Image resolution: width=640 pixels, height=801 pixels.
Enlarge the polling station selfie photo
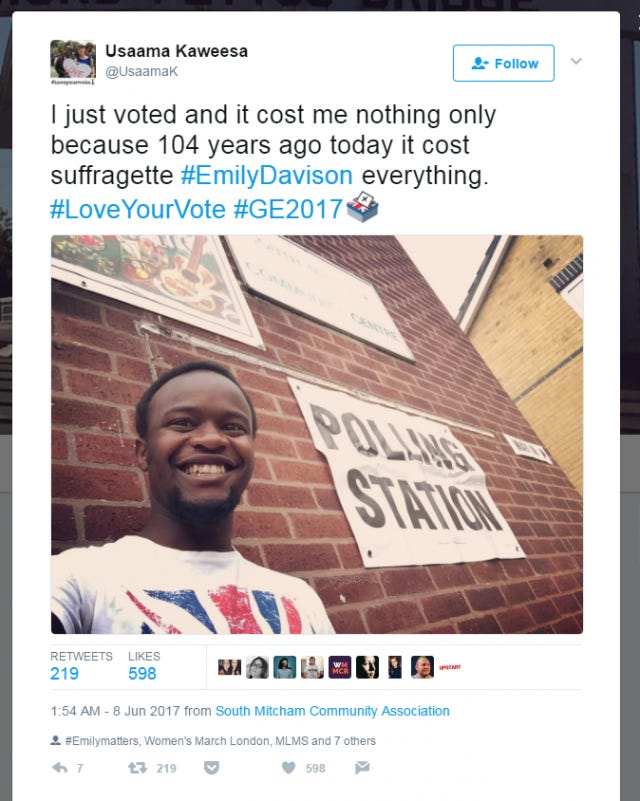(317, 434)
